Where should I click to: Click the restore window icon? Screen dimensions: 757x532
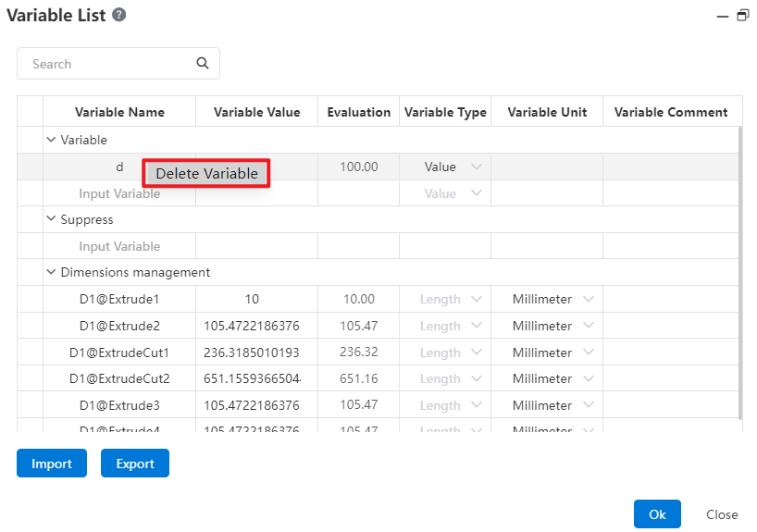click(x=742, y=16)
